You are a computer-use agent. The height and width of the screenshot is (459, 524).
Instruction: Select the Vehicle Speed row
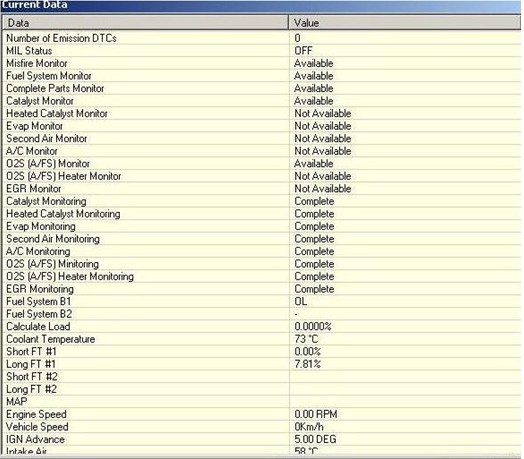[x=261, y=427]
